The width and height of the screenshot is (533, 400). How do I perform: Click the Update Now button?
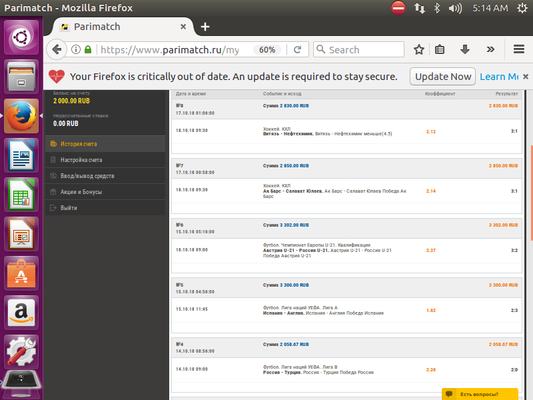[443, 76]
